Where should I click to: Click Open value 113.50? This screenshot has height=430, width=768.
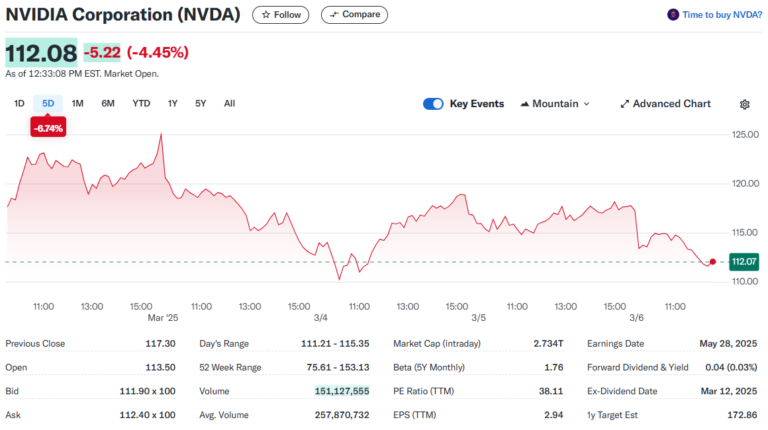(x=160, y=367)
